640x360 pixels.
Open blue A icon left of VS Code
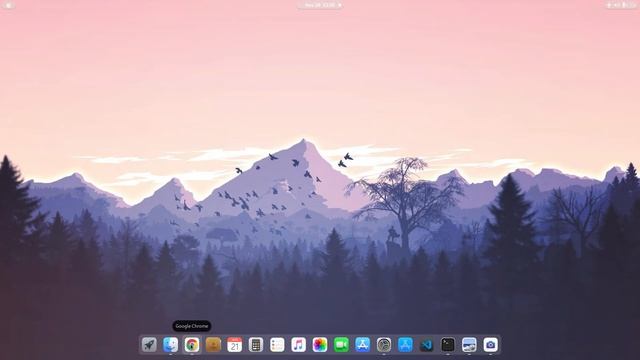405,345
